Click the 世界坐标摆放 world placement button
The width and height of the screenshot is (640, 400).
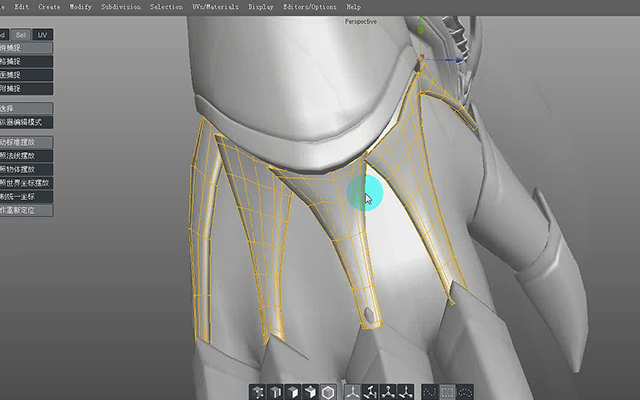tap(26, 183)
